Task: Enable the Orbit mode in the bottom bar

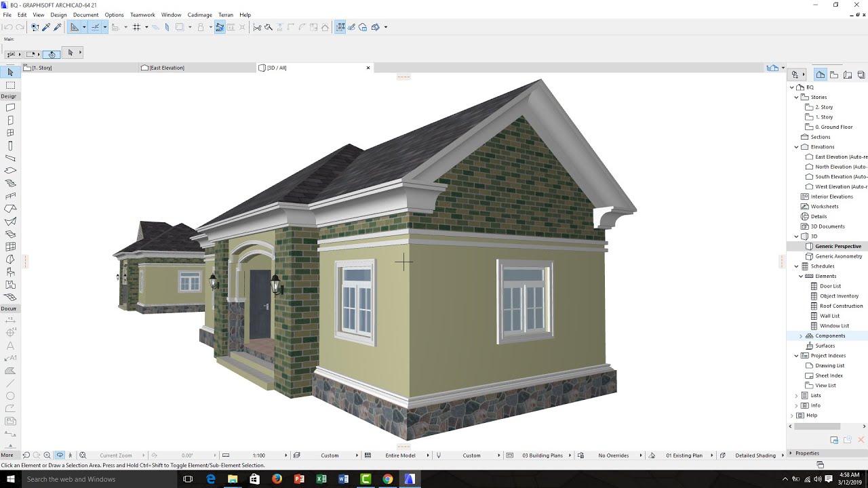Action: pos(60,455)
